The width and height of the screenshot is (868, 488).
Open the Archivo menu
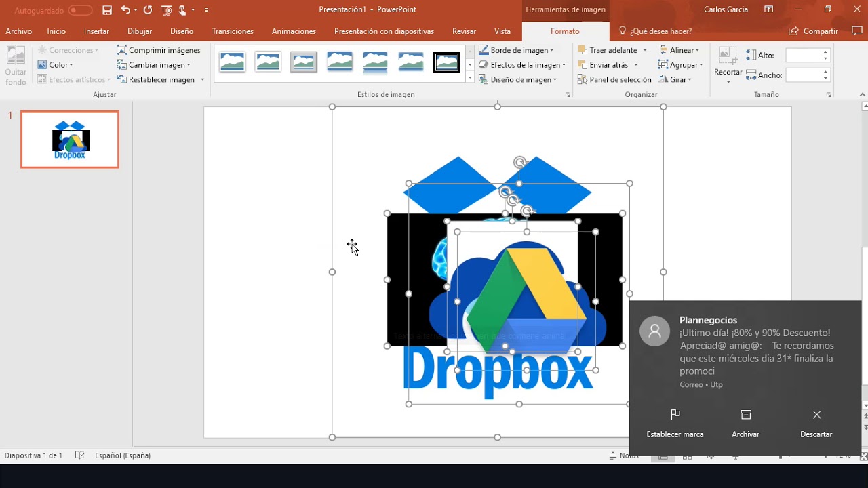19,31
